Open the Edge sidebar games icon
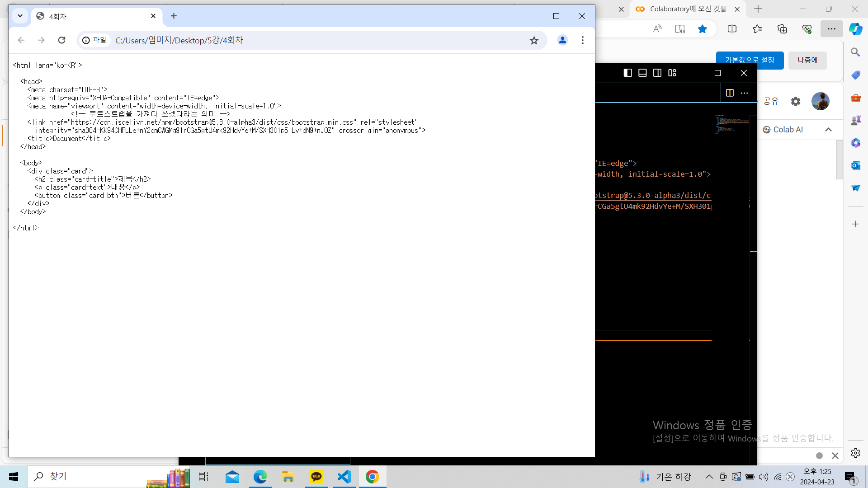The width and height of the screenshot is (868, 488). click(x=855, y=120)
